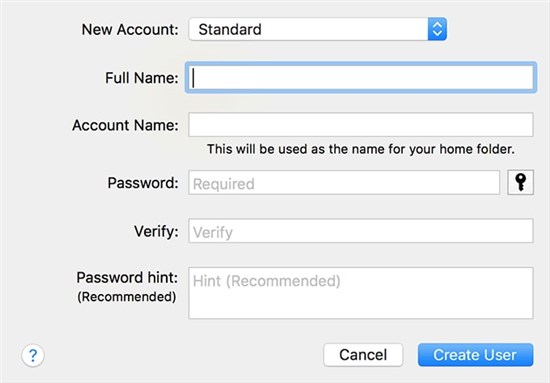Viewport: 550px width, 383px height.
Task: Focus the Full Name text field
Action: (361, 78)
